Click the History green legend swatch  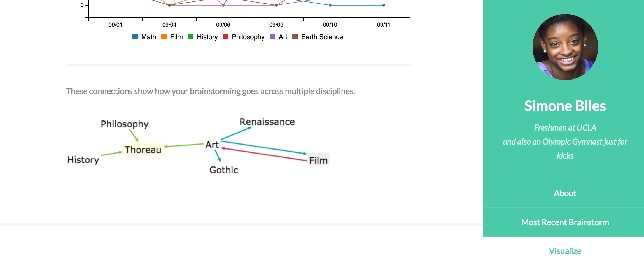[191, 37]
